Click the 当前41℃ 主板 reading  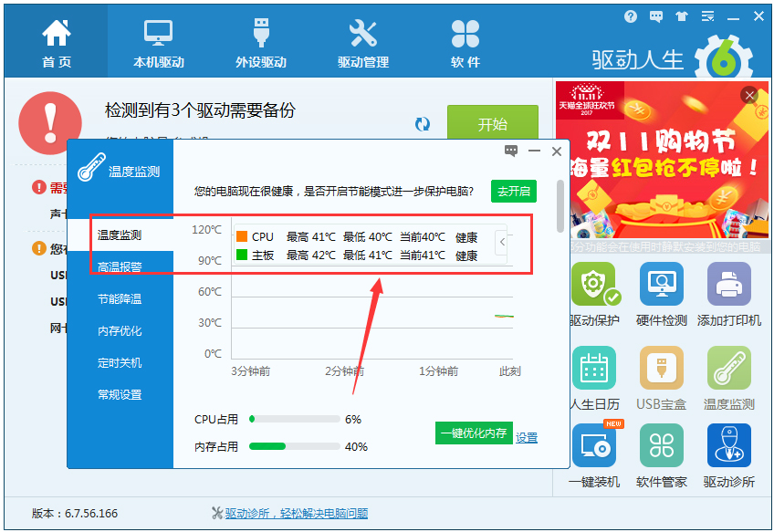(x=423, y=256)
